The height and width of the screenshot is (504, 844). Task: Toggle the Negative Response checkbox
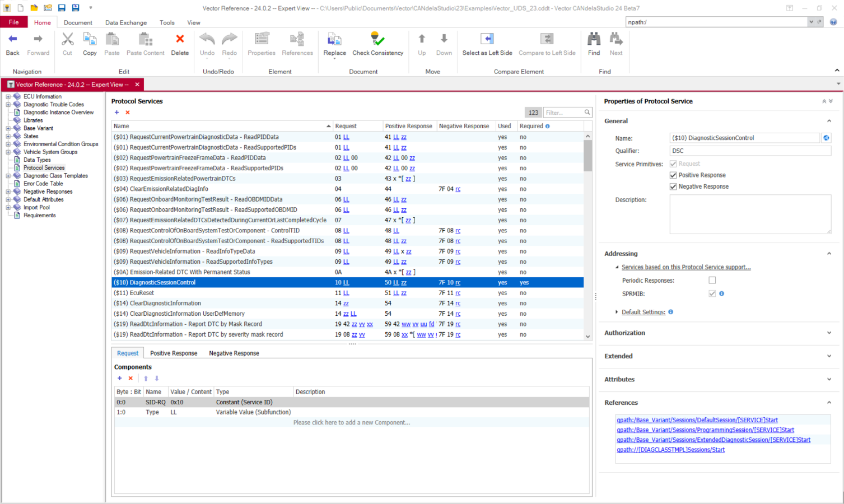point(673,186)
